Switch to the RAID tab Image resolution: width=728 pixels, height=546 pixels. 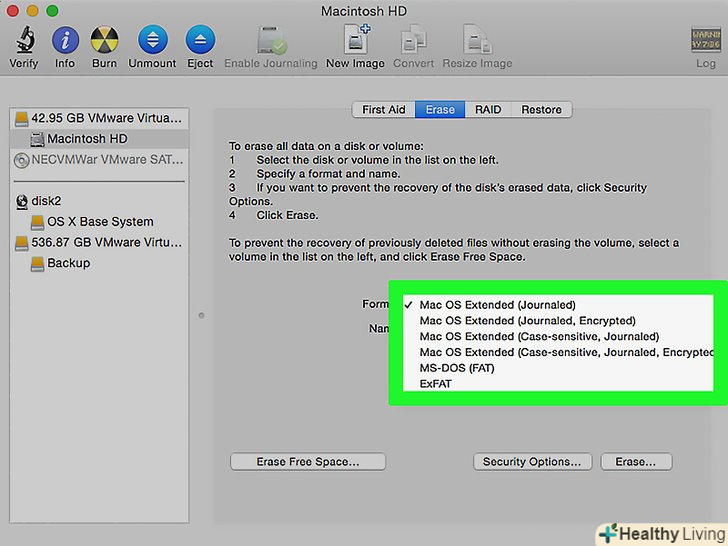pyautogui.click(x=488, y=110)
